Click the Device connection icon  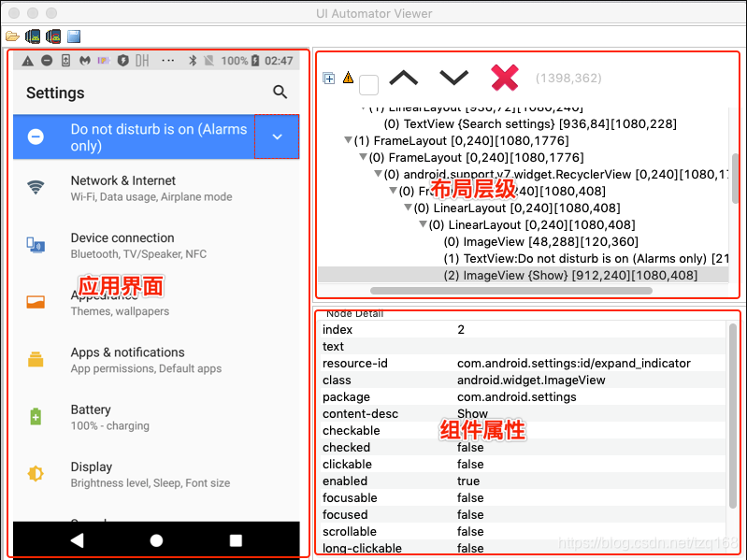pyautogui.click(x=36, y=245)
